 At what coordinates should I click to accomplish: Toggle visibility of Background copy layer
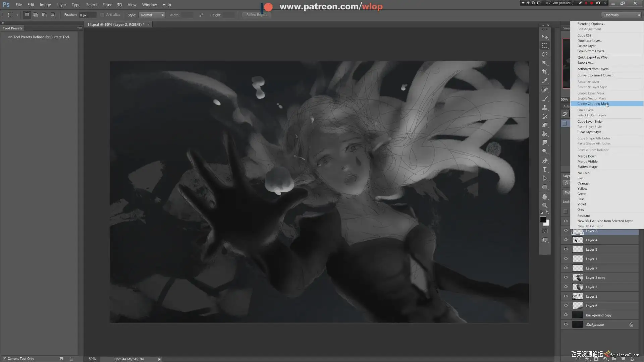(566, 315)
